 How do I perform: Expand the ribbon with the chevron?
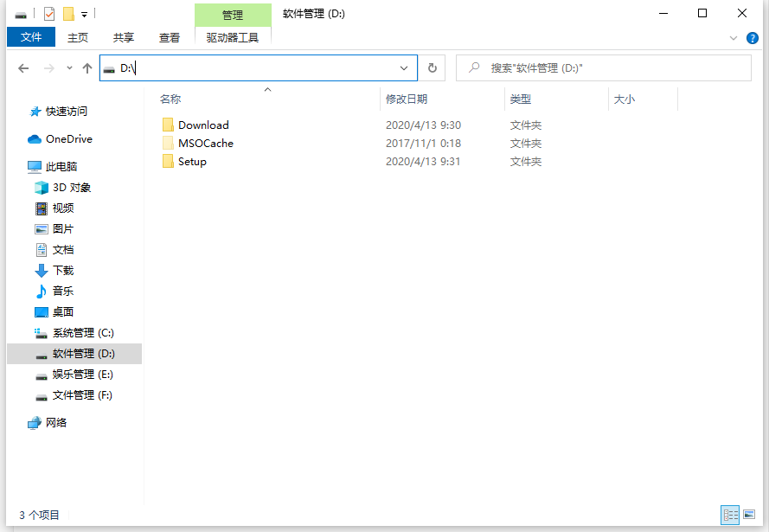coord(734,38)
